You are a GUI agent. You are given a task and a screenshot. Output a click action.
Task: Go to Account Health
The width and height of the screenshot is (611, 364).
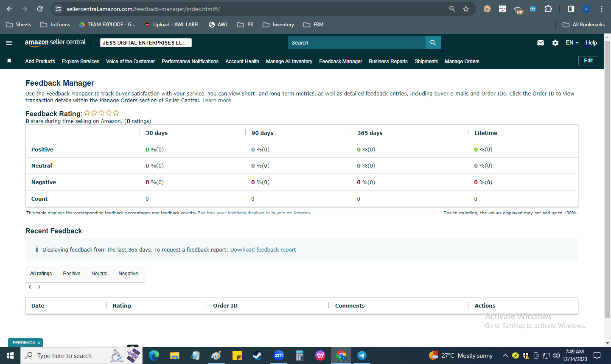pyautogui.click(x=242, y=62)
